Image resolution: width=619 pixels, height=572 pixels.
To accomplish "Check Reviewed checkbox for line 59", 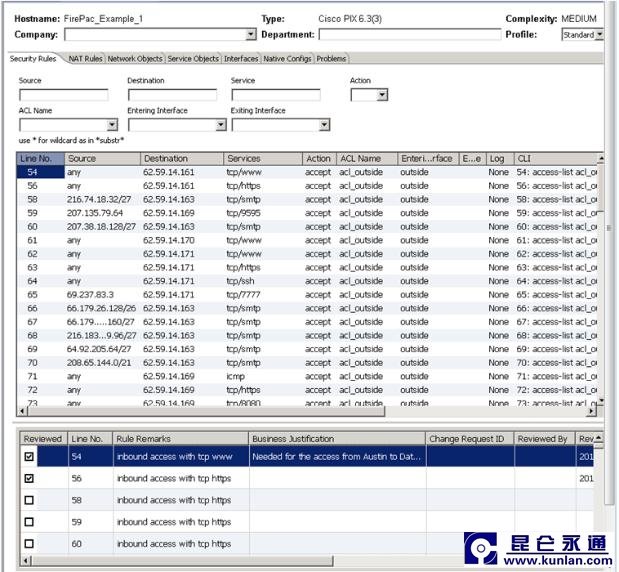I will point(29,522).
